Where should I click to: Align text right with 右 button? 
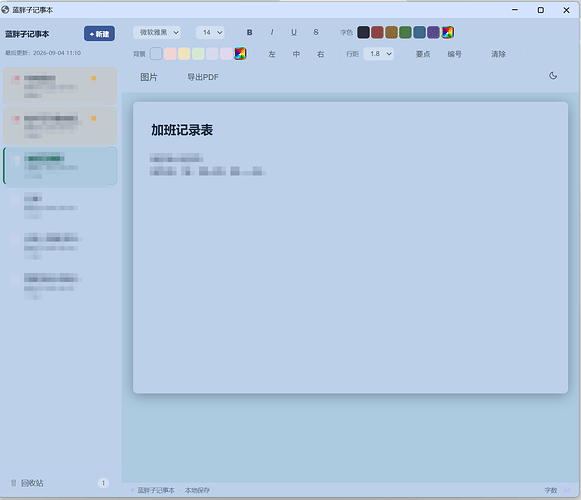click(321, 54)
